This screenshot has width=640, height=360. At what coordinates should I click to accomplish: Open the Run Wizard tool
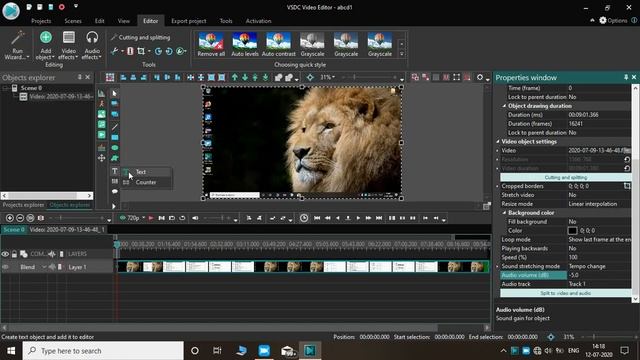(17, 46)
